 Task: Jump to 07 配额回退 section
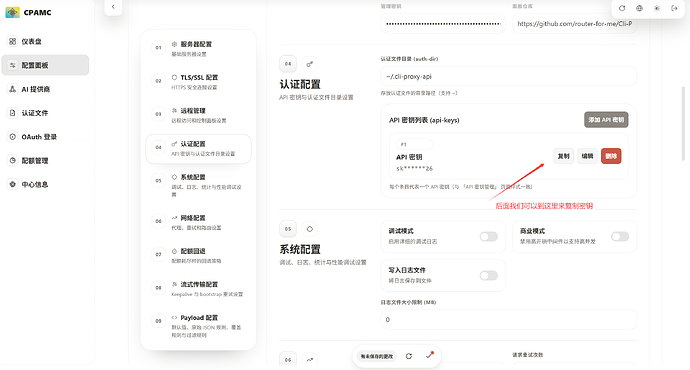coord(198,255)
